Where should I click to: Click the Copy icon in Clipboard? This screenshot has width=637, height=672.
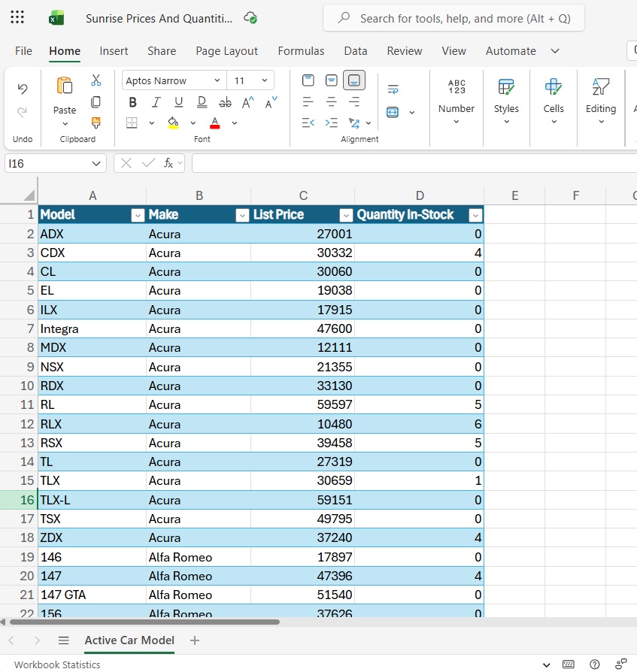(x=96, y=101)
